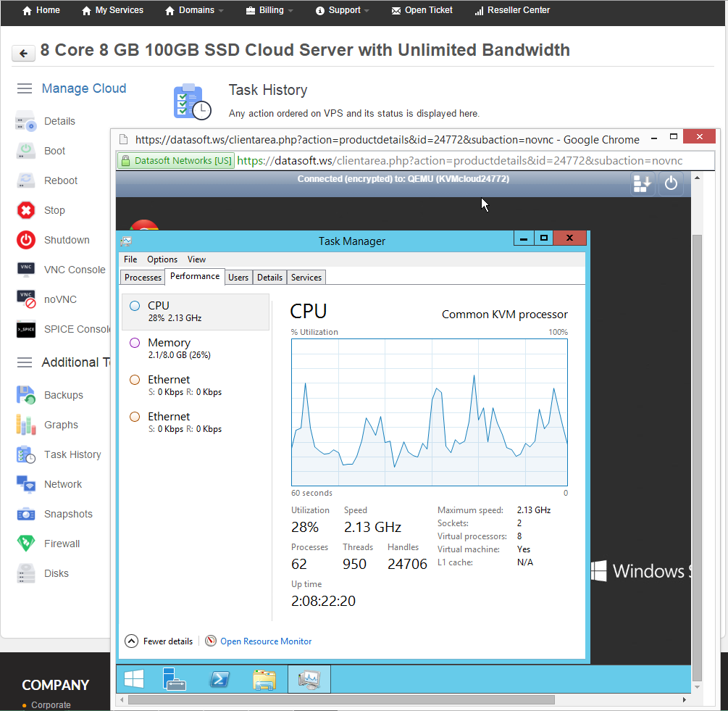Switch to the Processes tab

[x=143, y=278]
